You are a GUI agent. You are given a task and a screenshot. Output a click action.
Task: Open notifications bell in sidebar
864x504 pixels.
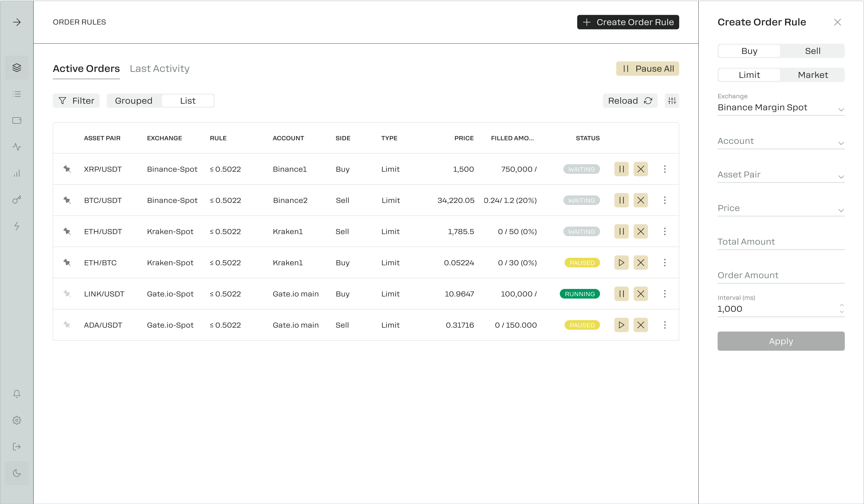(17, 394)
